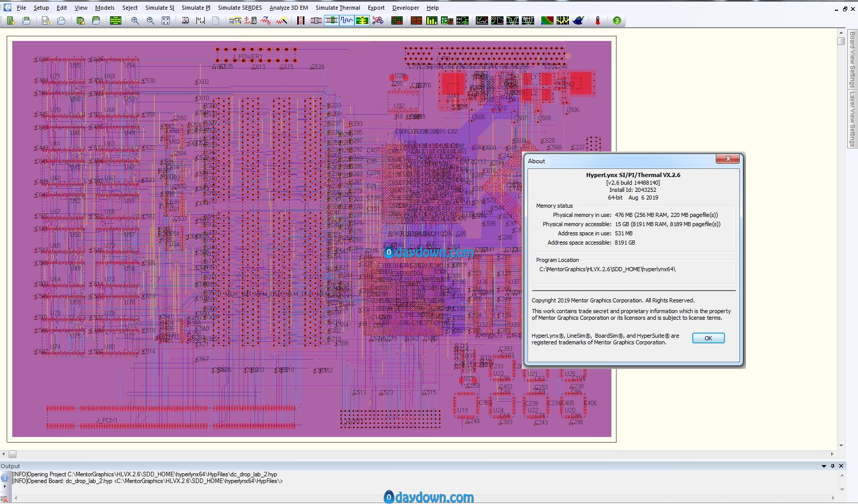The height and width of the screenshot is (504, 858).
Task: Click the Fit to Window icon
Action: 166,20
